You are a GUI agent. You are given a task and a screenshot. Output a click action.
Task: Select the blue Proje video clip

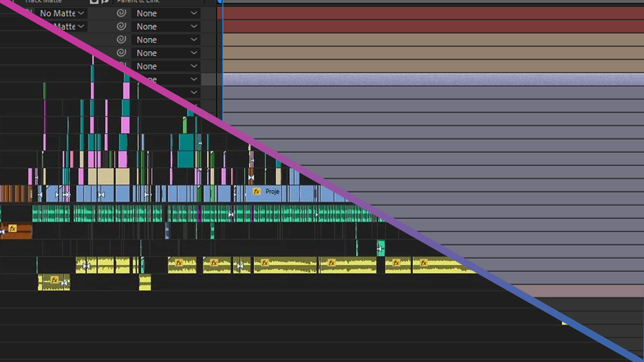pyautogui.click(x=272, y=196)
